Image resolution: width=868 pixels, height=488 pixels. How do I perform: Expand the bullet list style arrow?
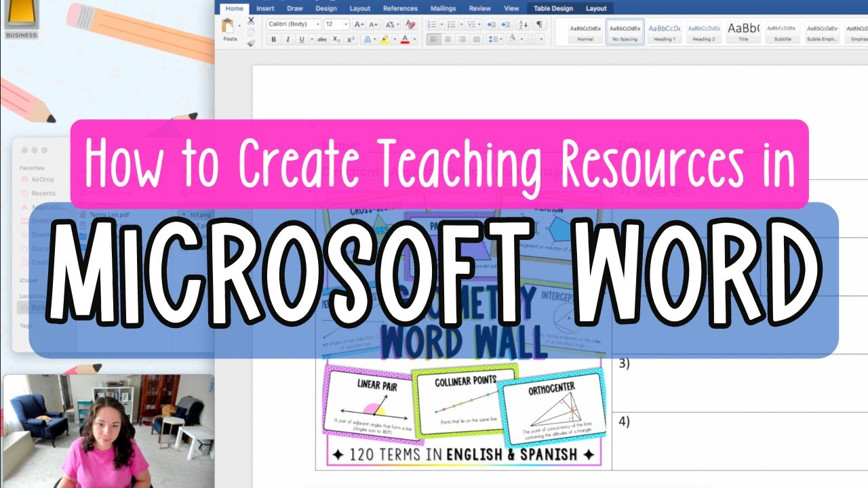tap(440, 24)
